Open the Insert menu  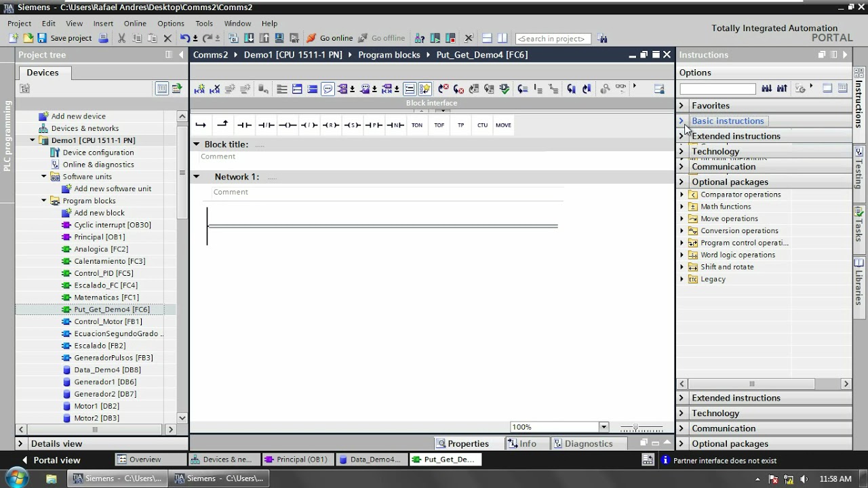click(x=103, y=23)
